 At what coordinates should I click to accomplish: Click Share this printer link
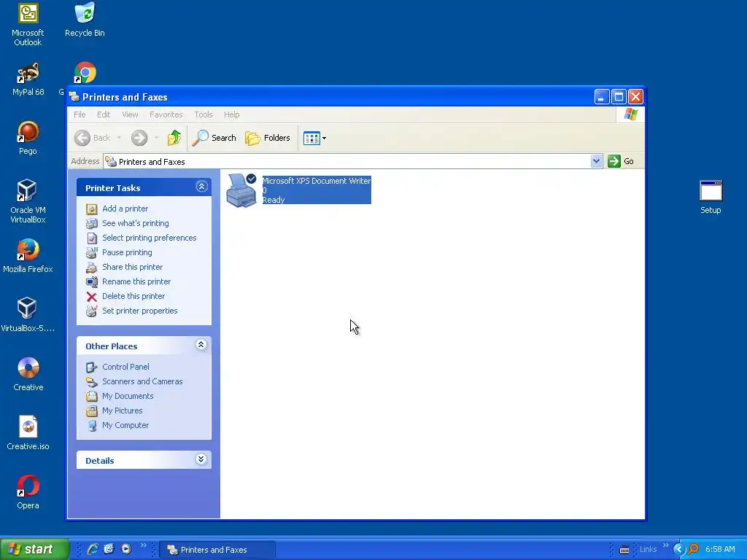(x=132, y=267)
